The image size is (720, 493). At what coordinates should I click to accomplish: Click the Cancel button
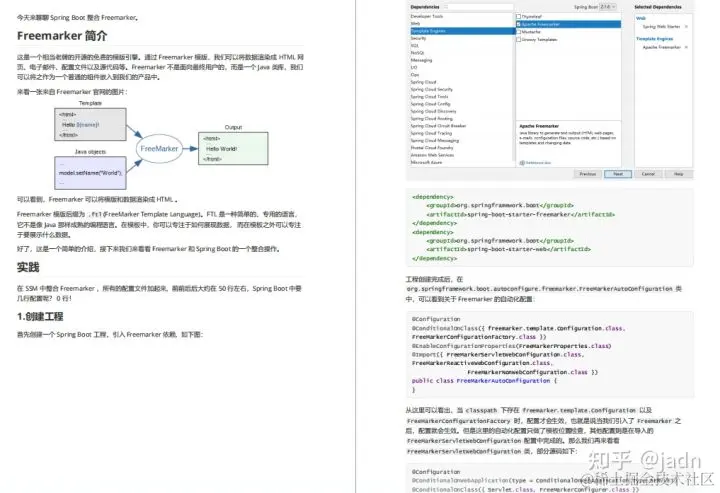click(648, 174)
